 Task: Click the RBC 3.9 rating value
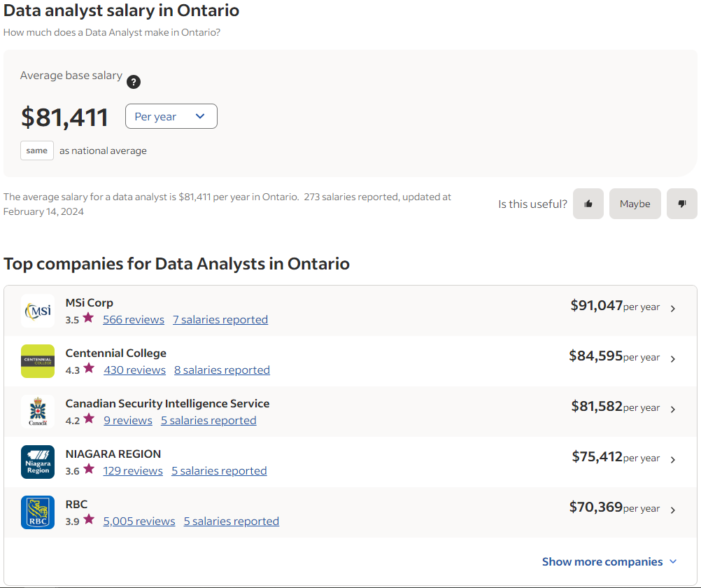[73, 521]
